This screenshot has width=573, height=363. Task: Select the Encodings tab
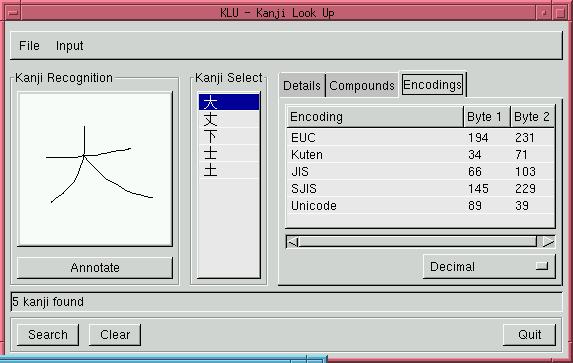point(432,84)
